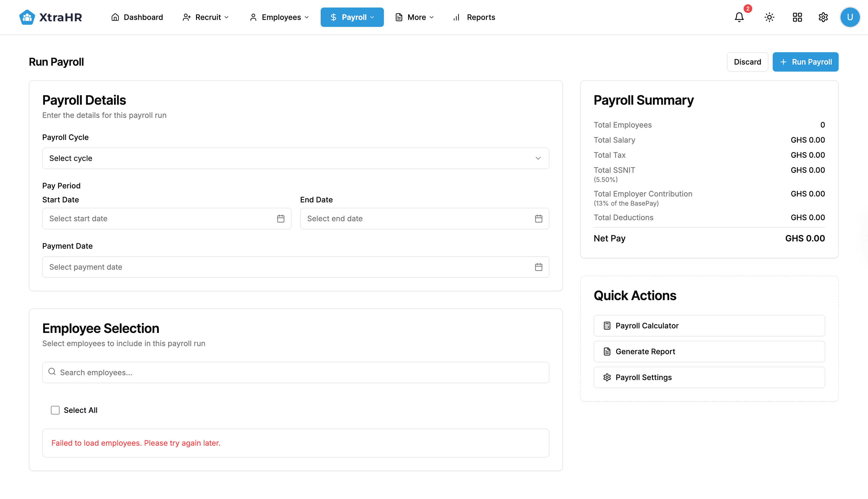
Task: Open the notifications bell icon
Action: coord(739,17)
